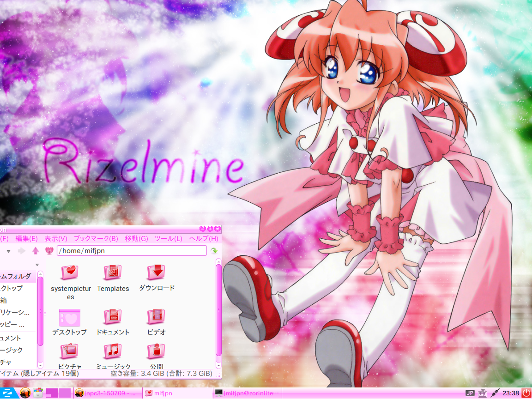Open the side pane mode dropdown

pyautogui.click(x=37, y=265)
